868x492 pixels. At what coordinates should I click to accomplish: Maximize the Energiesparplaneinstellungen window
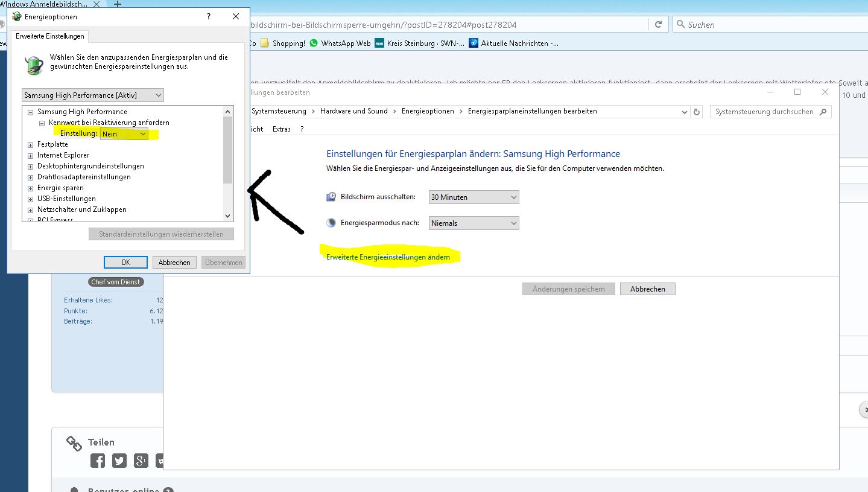pyautogui.click(x=797, y=92)
